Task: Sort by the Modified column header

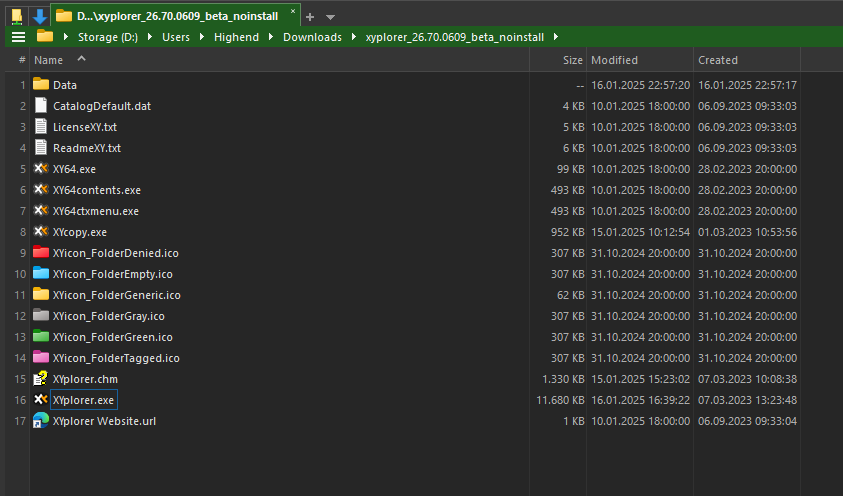Action: tap(614, 60)
